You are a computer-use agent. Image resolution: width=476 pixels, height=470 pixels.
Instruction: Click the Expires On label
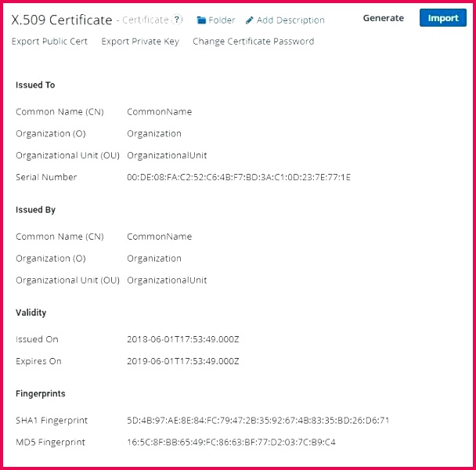(38, 361)
